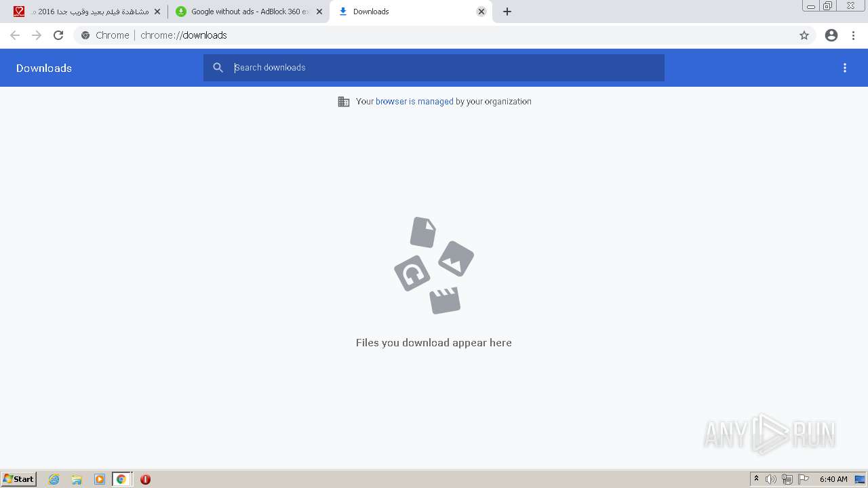Close the Google without ads AdBlock 360 tab
Screen dimensions: 868x488
[x=319, y=12]
